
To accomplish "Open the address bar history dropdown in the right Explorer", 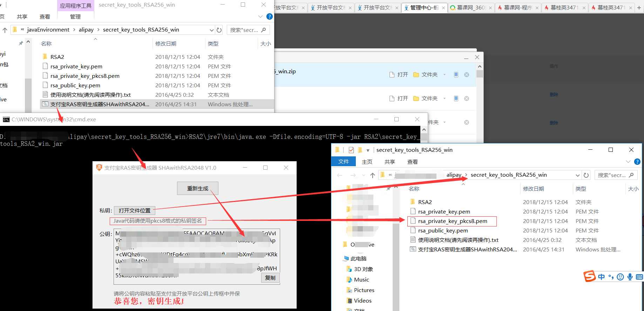I will (577, 175).
